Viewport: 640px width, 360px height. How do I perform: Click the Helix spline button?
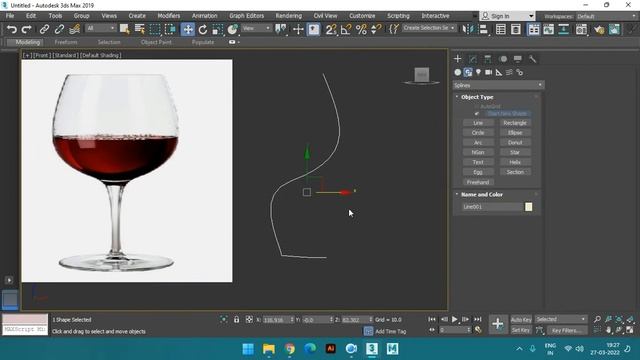[515, 162]
